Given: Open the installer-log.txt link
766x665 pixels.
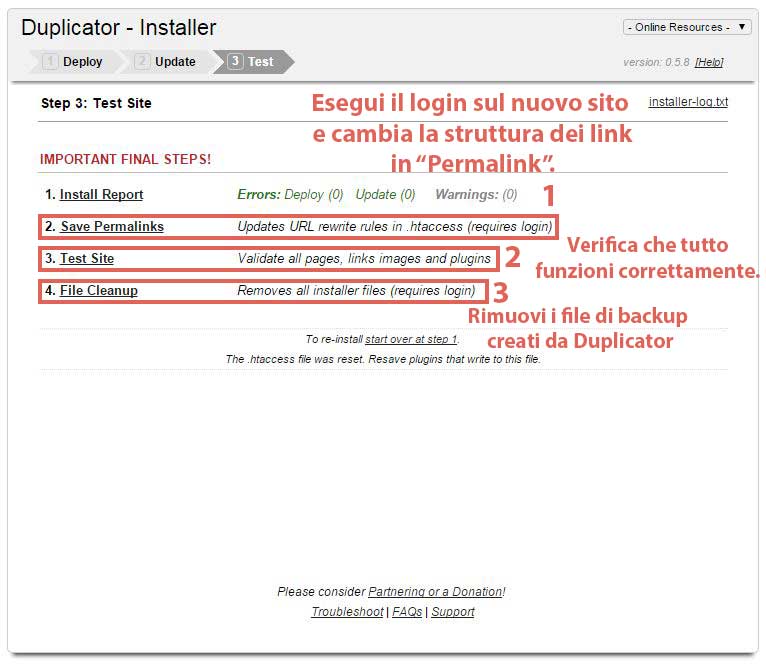Looking at the screenshot, I should click(x=688, y=102).
